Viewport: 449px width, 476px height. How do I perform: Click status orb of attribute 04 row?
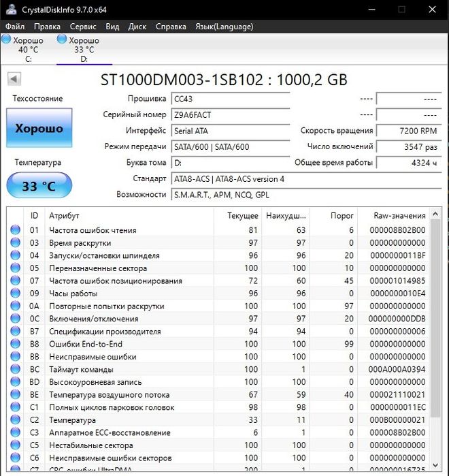coord(16,255)
